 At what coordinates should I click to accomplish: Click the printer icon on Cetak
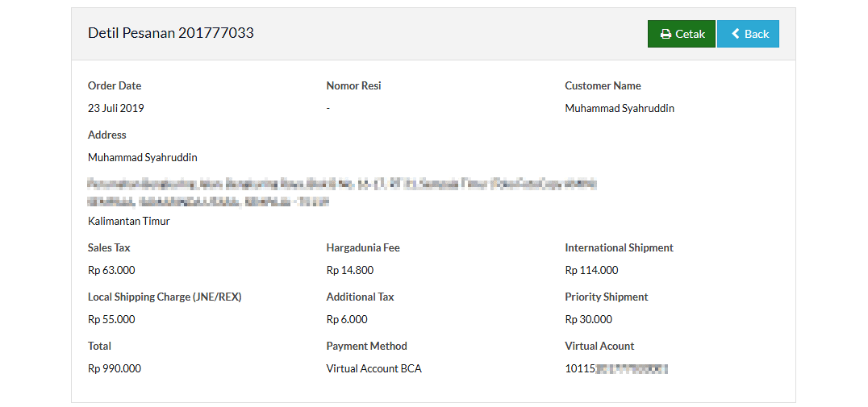tap(666, 35)
